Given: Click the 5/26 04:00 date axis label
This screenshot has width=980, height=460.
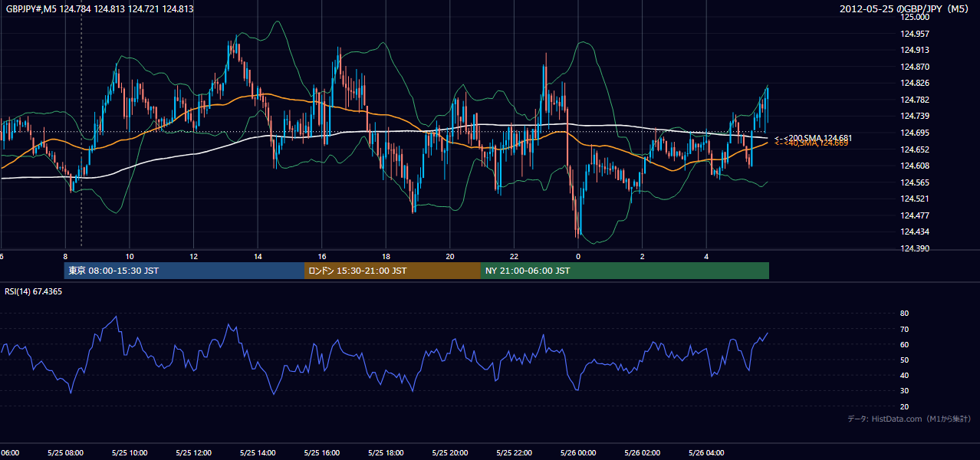Looking at the screenshot, I should pos(706,453).
